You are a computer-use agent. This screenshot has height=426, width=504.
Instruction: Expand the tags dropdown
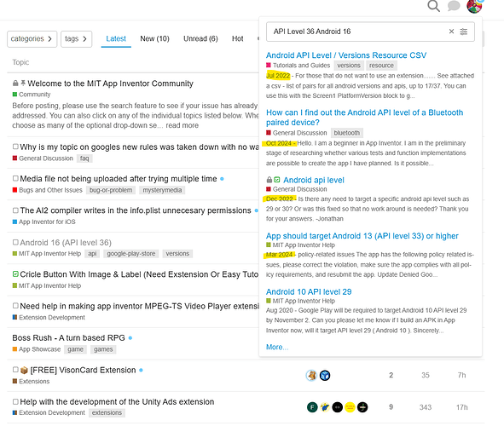tap(76, 39)
